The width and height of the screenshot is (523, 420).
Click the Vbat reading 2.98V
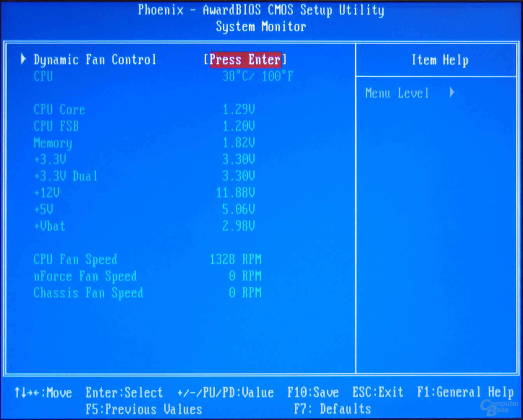point(239,226)
